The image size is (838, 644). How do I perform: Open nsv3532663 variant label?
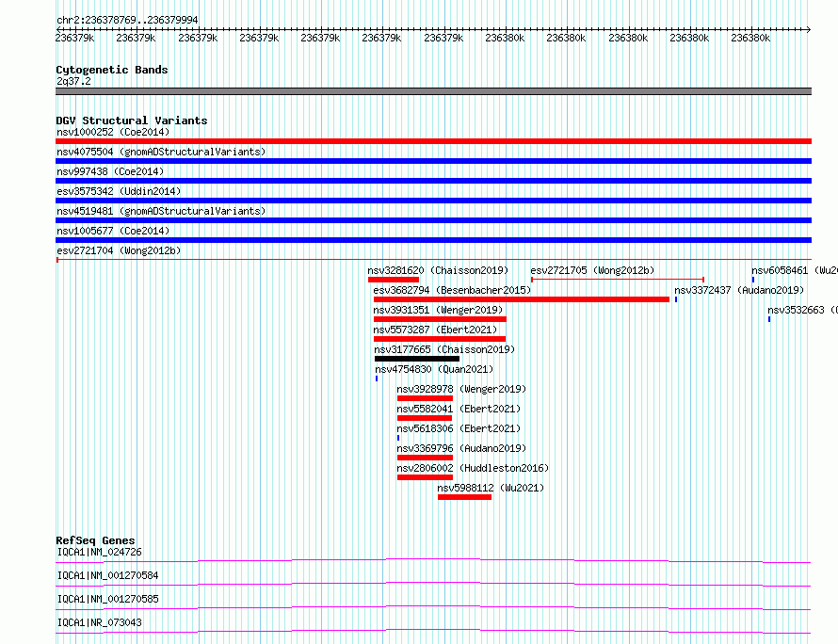click(x=802, y=310)
